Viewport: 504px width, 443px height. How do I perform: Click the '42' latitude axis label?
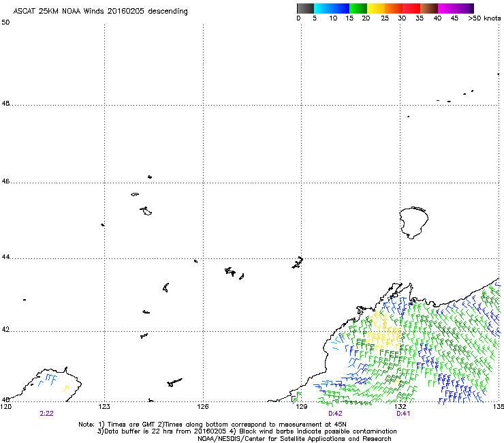(5, 329)
